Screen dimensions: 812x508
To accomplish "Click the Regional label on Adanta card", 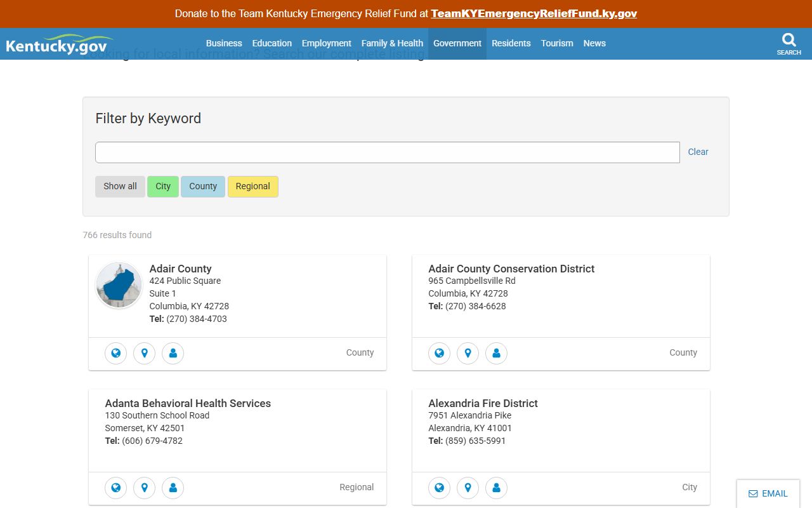I will click(x=357, y=487).
